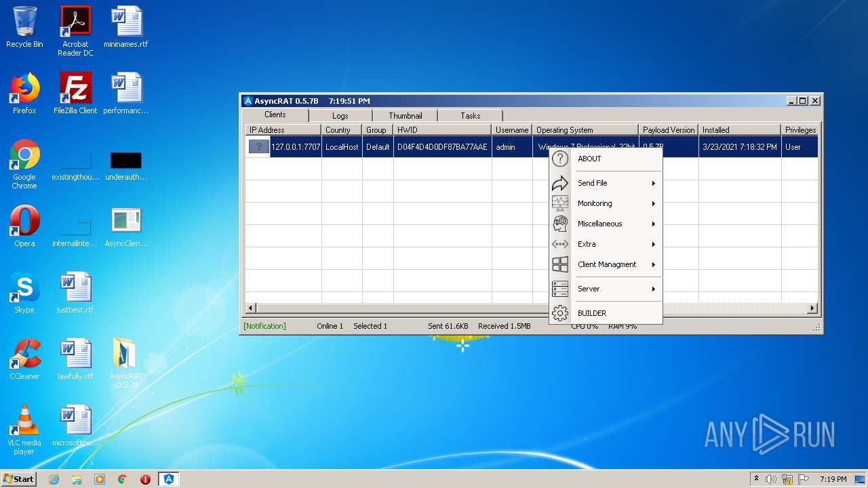
Task: Open the Recycle Bin desktop icon
Action: tap(24, 28)
